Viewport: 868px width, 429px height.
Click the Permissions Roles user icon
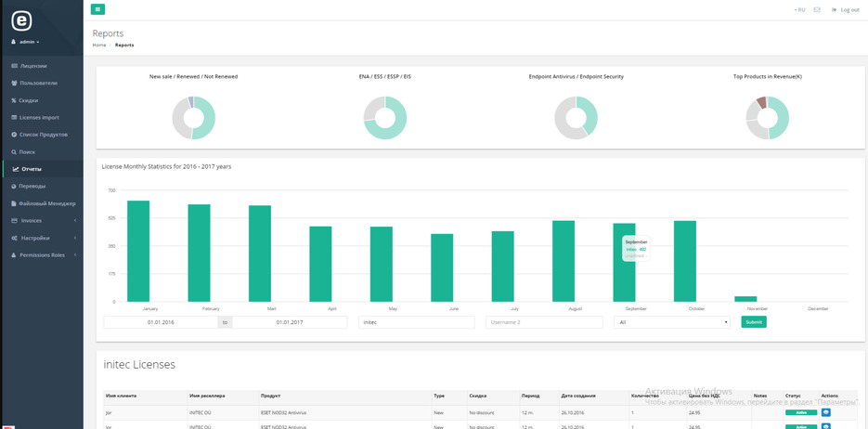tap(14, 255)
